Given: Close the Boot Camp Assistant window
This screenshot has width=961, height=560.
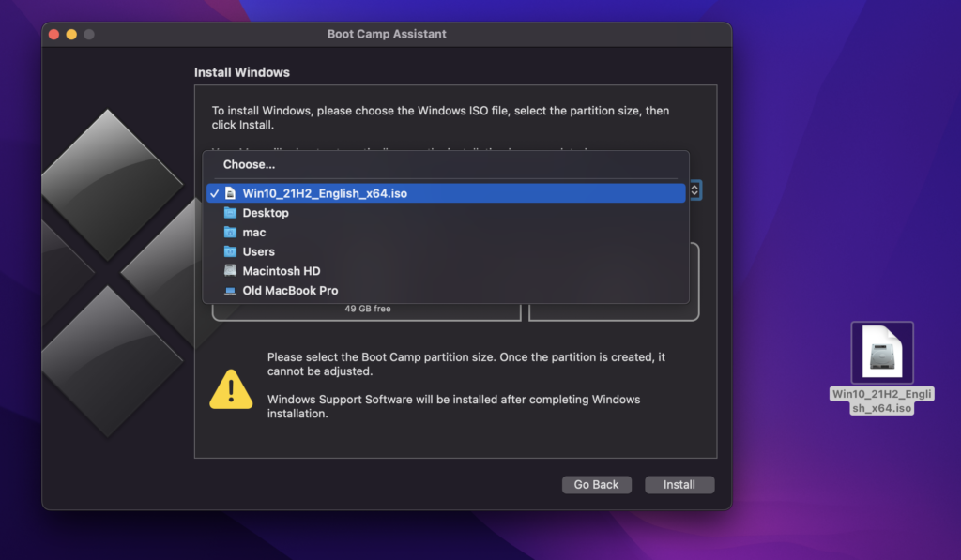Looking at the screenshot, I should coord(53,35).
